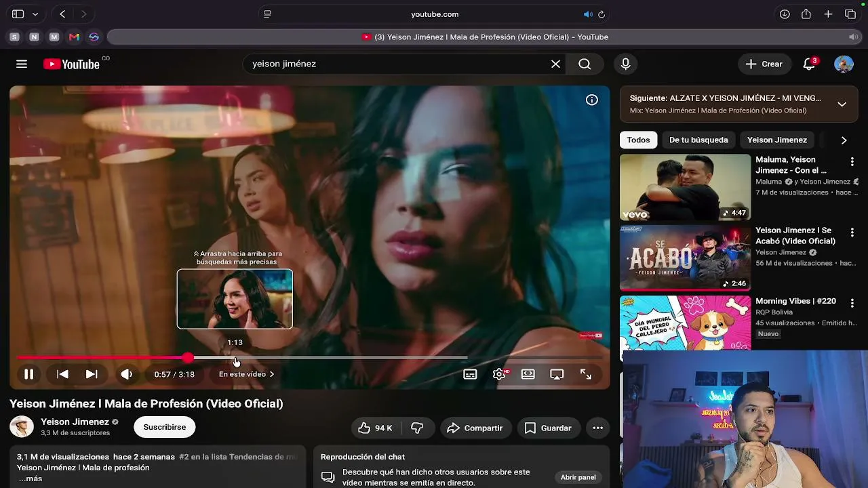Viewport: 868px width, 488px height.
Task: Pause the video playback
Action: click(29, 374)
